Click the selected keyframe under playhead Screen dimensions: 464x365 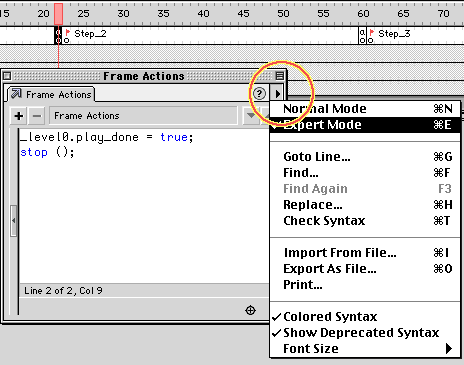coord(58,36)
